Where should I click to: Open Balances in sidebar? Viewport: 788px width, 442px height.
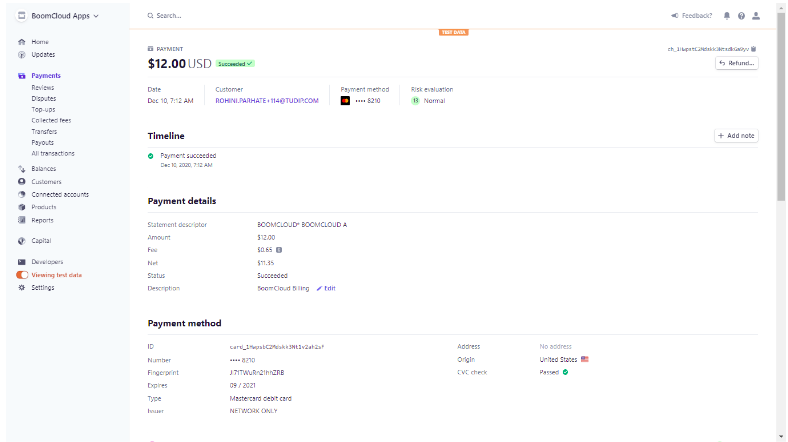point(44,169)
